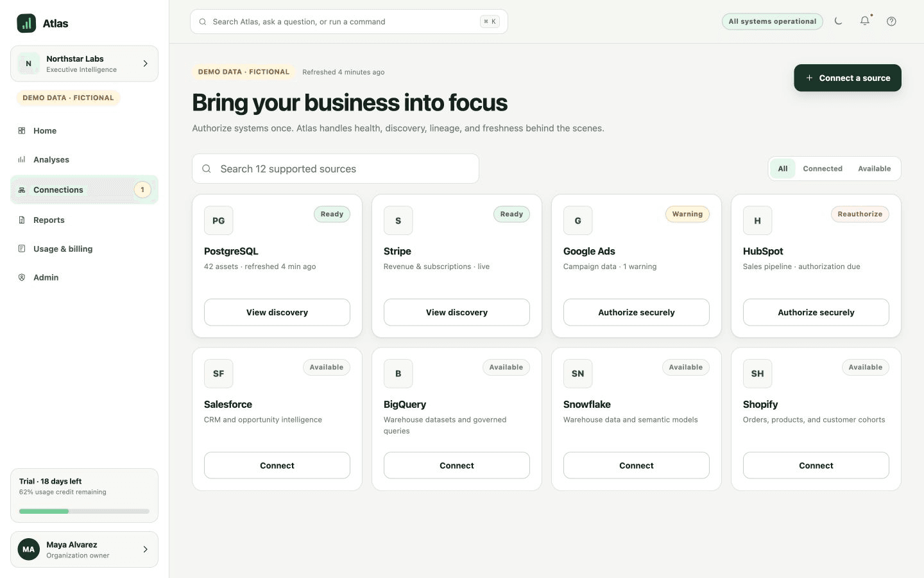Screen dimensions: 924x578
Task: Click All systems operational status pill
Action: pos(772,21)
